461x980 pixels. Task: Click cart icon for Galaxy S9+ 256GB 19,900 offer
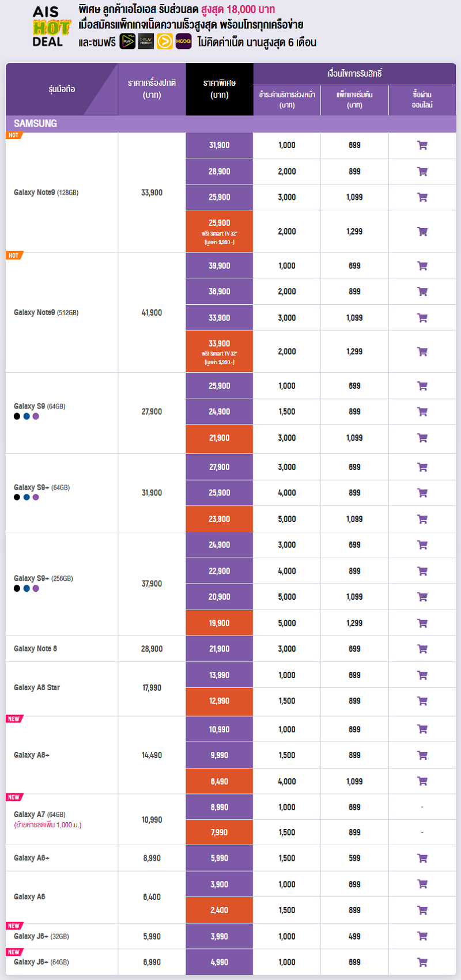click(422, 623)
